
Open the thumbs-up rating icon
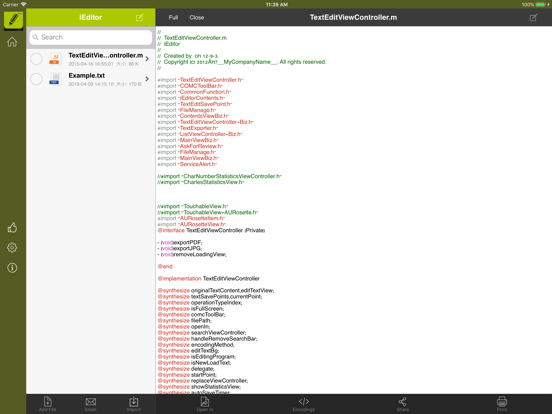tap(12, 228)
